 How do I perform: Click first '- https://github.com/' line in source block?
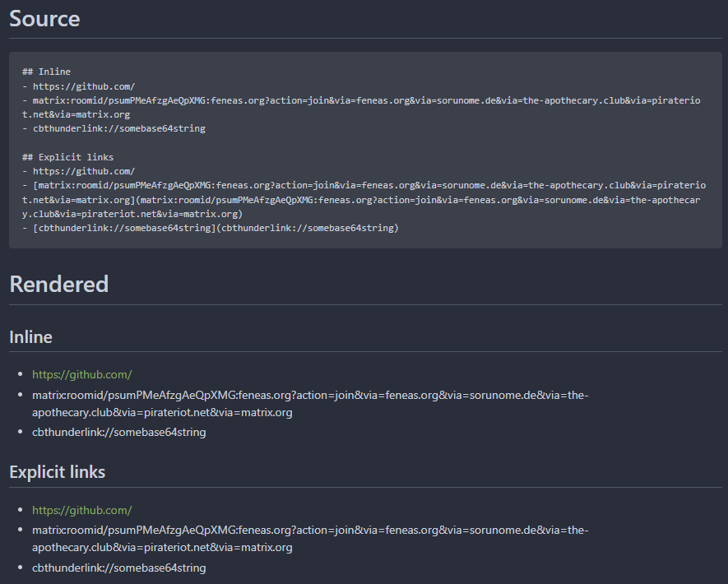point(78,87)
